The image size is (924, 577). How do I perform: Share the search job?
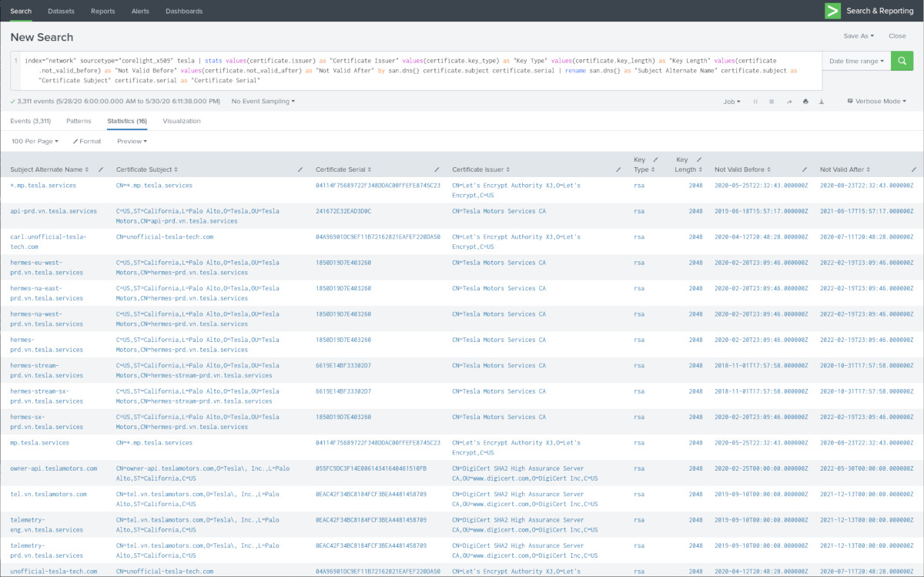pyautogui.click(x=788, y=102)
